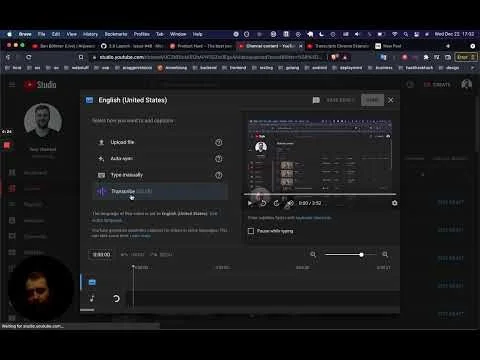Click the macOS Spotlight search icon

point(406,34)
